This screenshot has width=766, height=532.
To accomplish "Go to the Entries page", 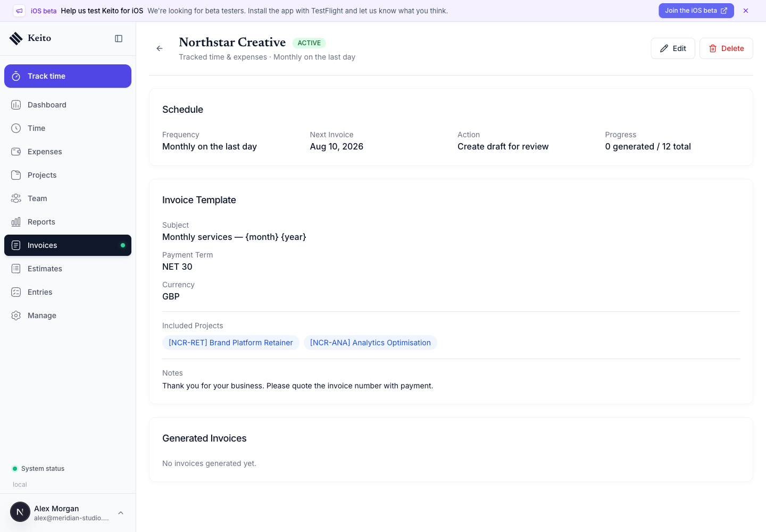I will [x=68, y=292].
